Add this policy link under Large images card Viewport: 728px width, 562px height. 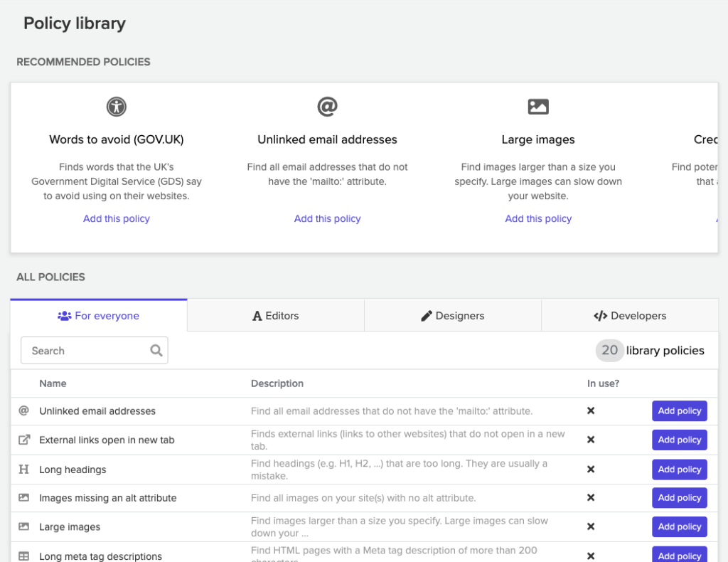pos(538,218)
